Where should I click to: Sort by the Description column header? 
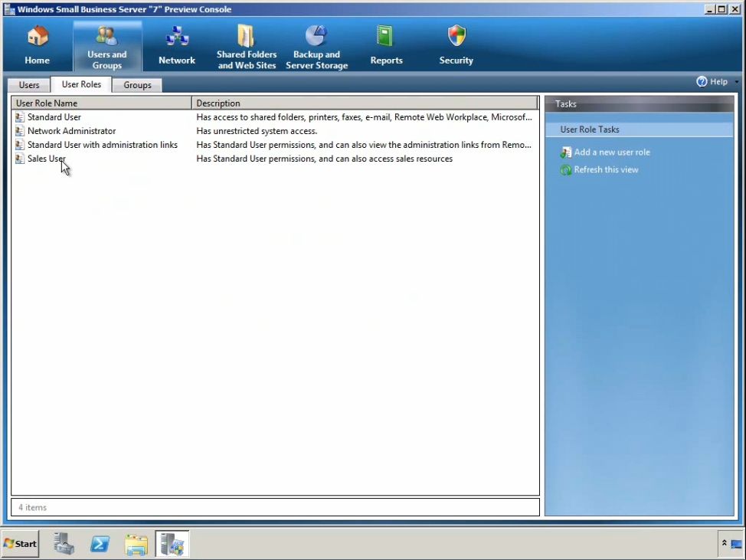[365, 103]
